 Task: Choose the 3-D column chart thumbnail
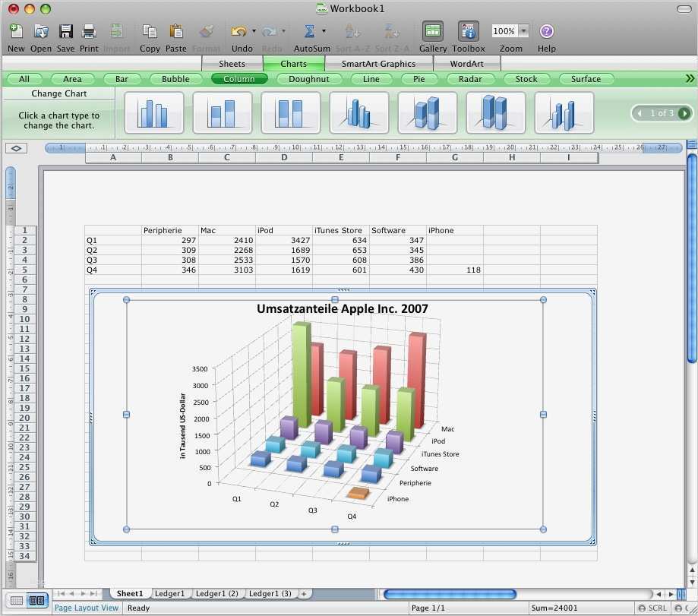point(564,113)
